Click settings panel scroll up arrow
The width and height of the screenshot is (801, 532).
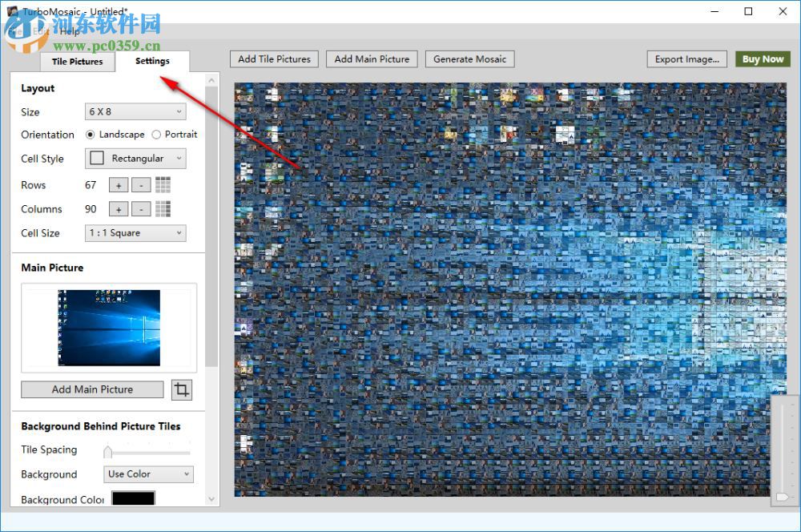212,81
